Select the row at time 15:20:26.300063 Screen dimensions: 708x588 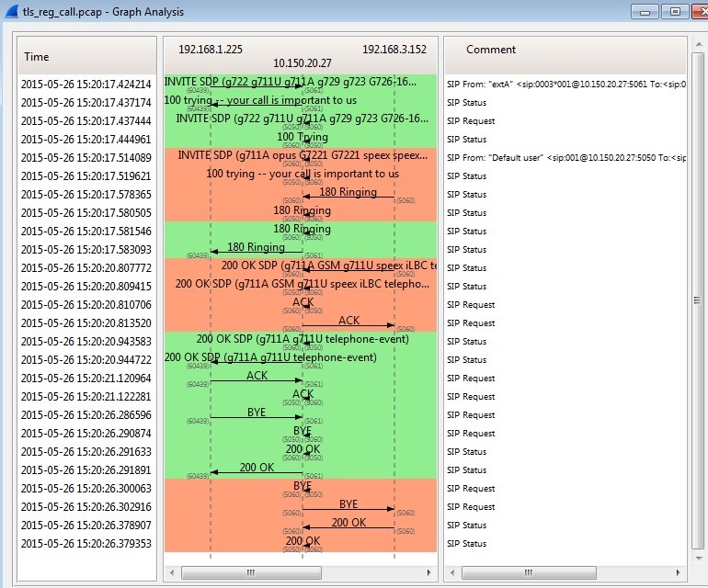86,488
